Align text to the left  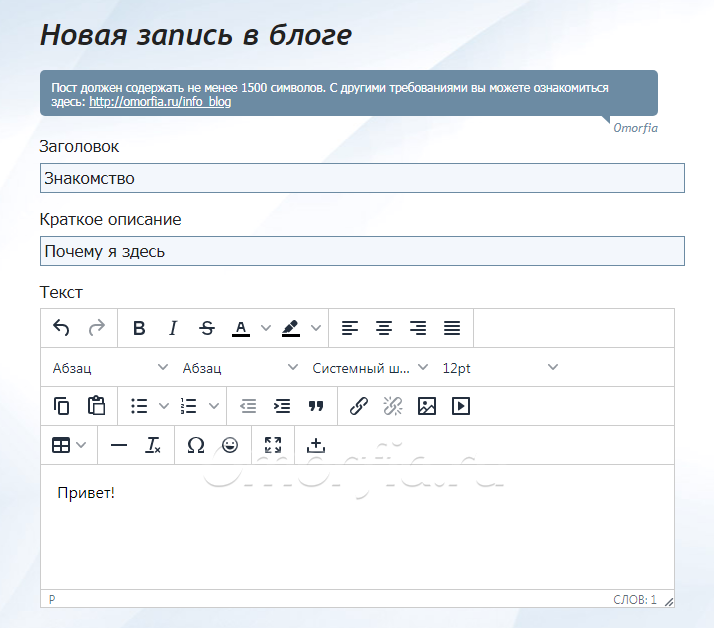(350, 328)
